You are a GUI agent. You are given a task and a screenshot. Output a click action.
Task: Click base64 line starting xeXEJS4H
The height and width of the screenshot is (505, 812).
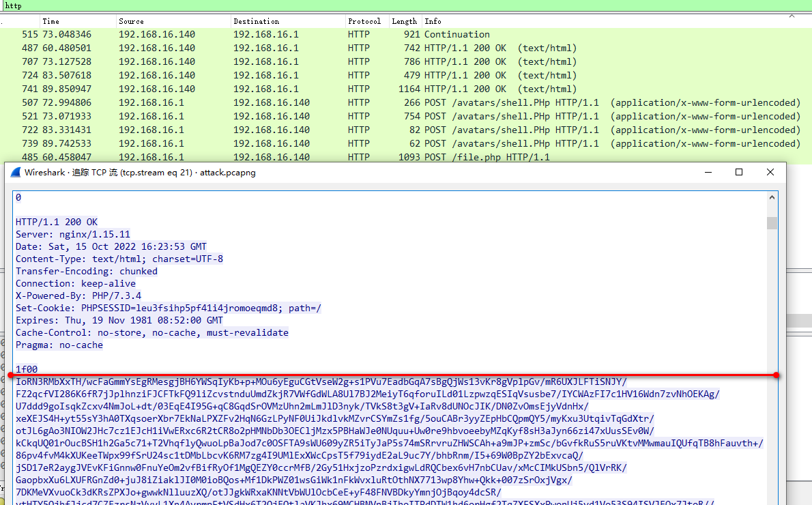click(x=335, y=418)
